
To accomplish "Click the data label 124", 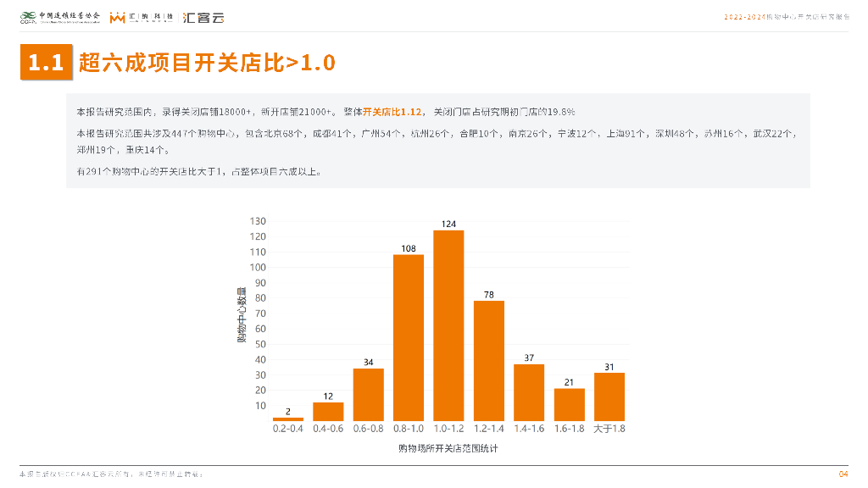I will [448, 224].
